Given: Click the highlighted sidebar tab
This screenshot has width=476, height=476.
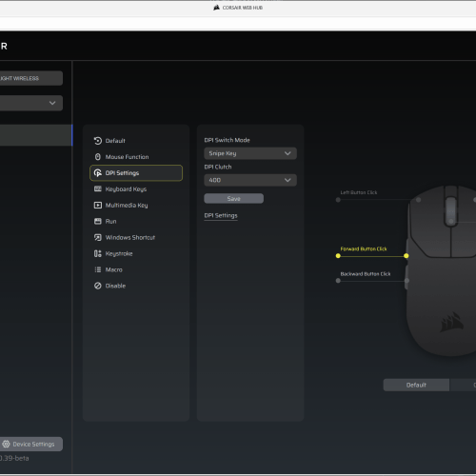Looking at the screenshot, I should pos(36,135).
